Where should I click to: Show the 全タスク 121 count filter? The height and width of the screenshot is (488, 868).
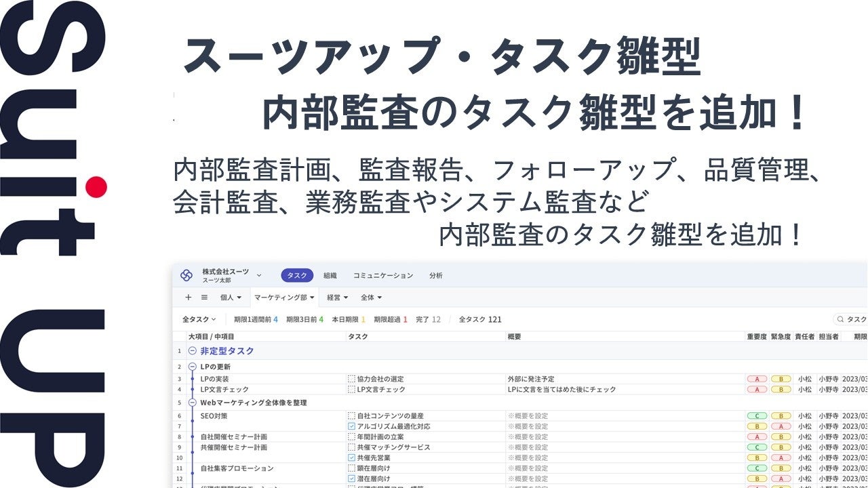[480, 319]
